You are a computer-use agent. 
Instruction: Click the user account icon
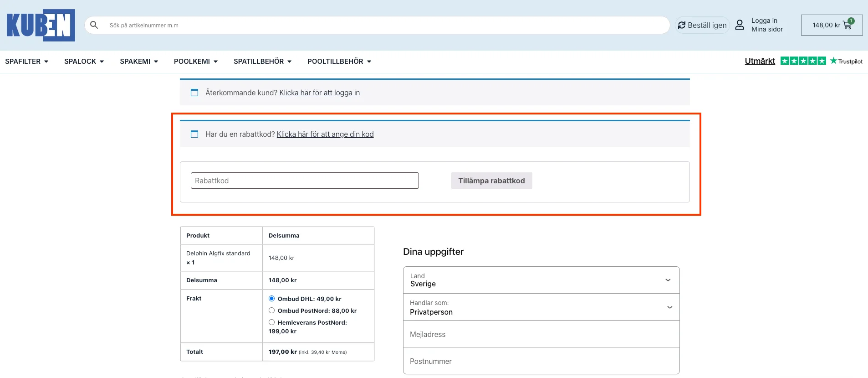click(740, 25)
